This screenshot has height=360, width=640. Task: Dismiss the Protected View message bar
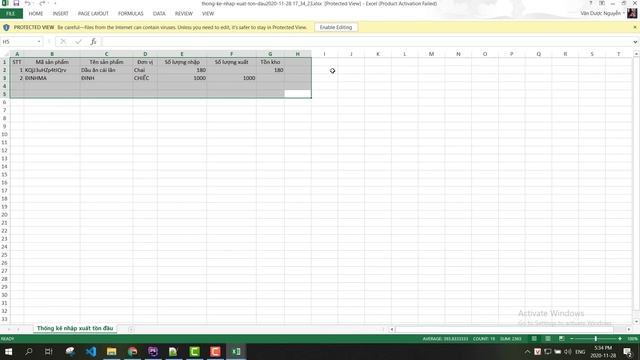(635, 27)
